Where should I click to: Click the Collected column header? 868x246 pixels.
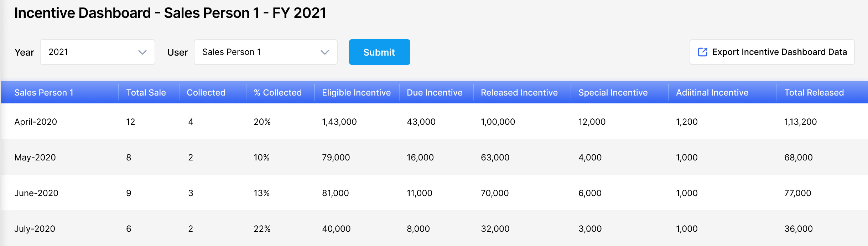206,93
